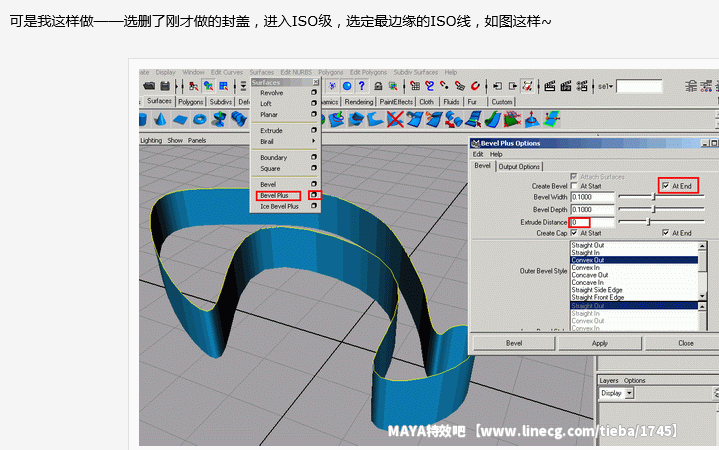Open Square option box

click(x=314, y=168)
